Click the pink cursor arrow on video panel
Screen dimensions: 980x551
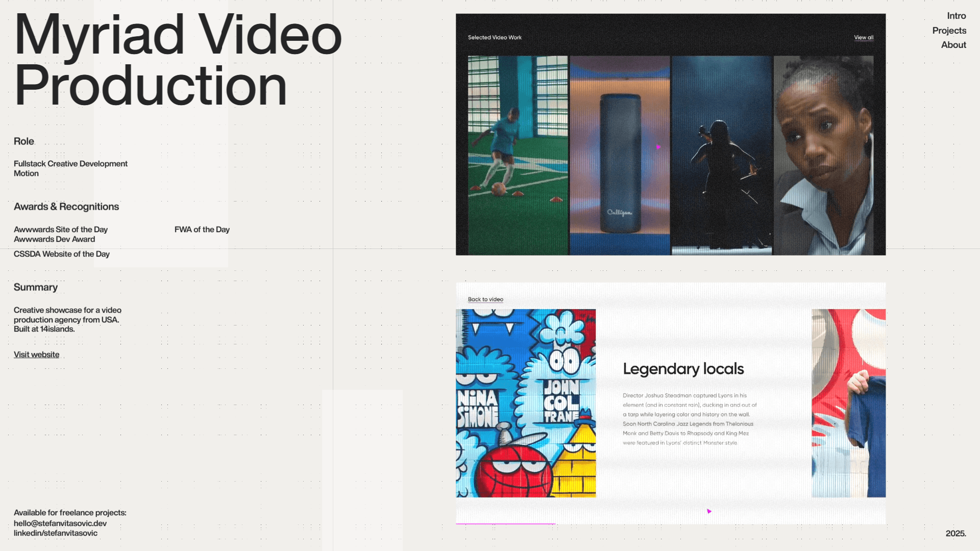click(658, 146)
